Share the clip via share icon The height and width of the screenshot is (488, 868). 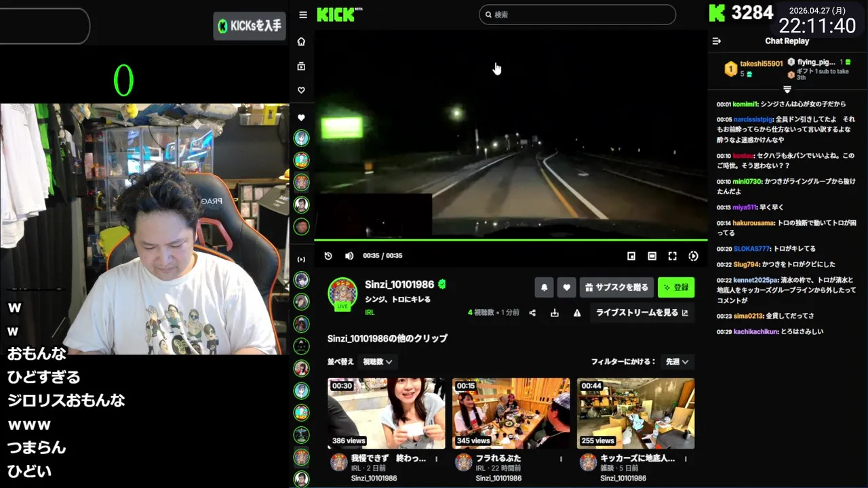[x=532, y=312]
